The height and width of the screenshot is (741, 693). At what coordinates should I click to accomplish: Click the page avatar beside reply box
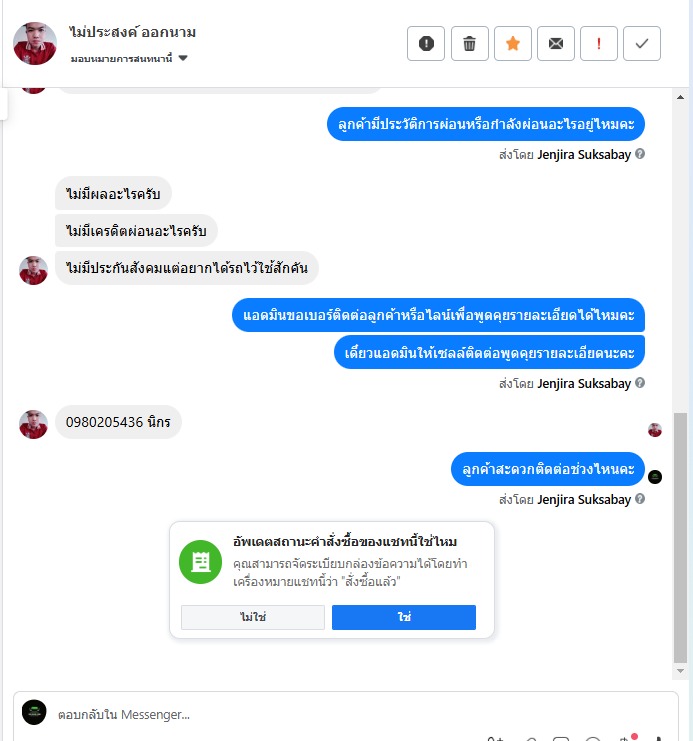pyautogui.click(x=34, y=712)
